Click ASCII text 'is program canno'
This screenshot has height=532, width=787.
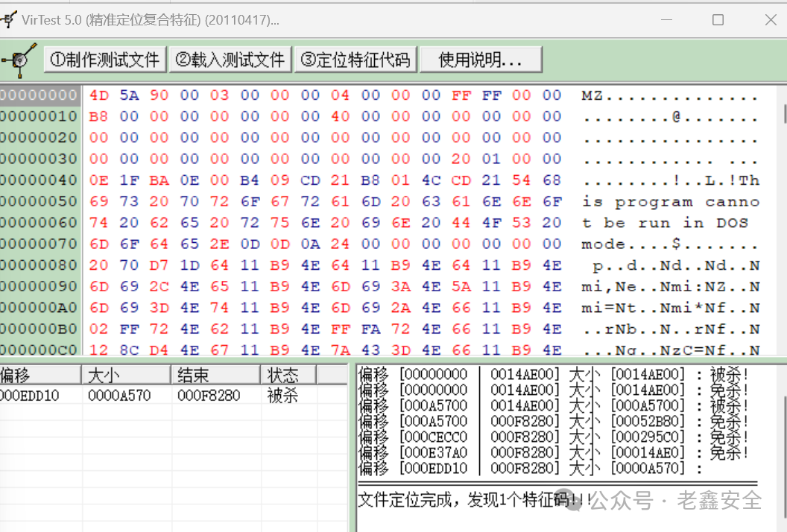[x=671, y=202]
